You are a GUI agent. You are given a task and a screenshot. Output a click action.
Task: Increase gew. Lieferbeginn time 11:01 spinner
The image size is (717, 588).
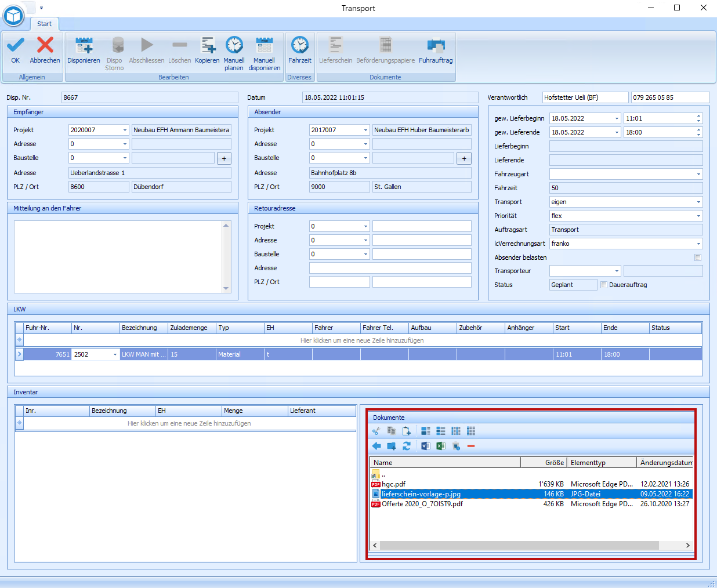(698, 115)
